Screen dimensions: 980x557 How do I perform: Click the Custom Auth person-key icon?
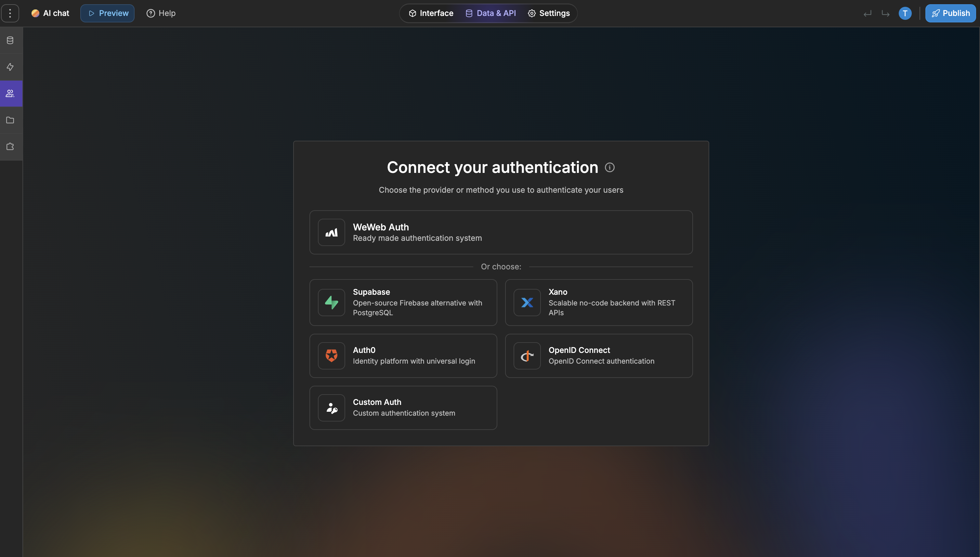click(x=332, y=408)
